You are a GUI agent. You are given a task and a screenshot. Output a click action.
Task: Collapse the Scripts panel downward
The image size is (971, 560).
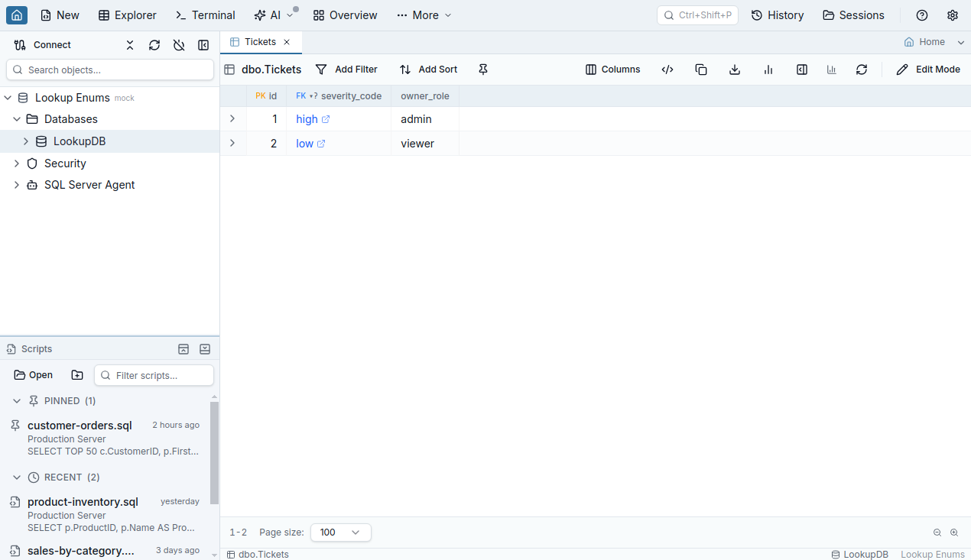point(205,349)
